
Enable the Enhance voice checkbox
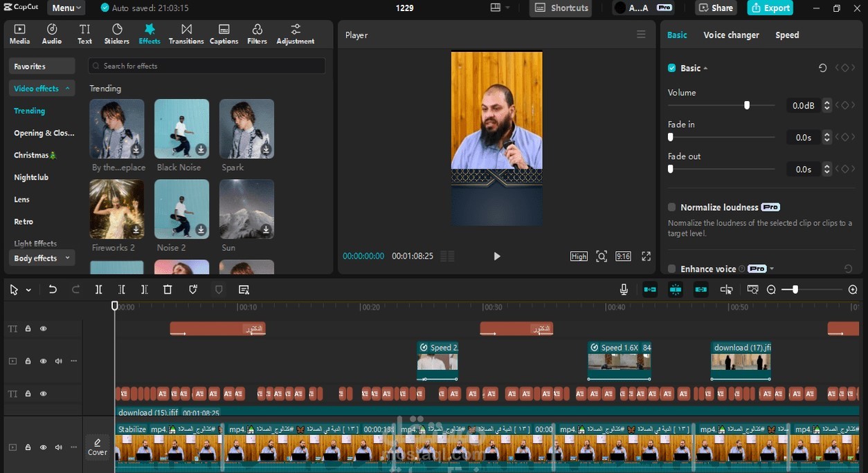671,268
